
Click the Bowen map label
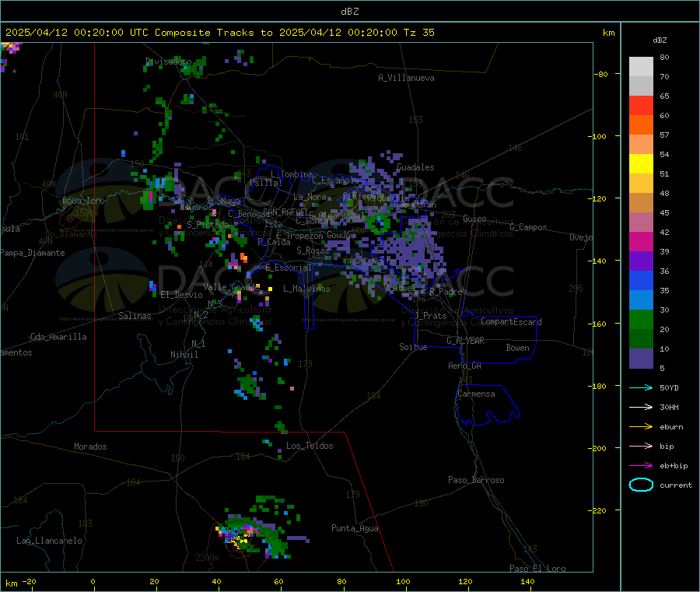(x=518, y=348)
